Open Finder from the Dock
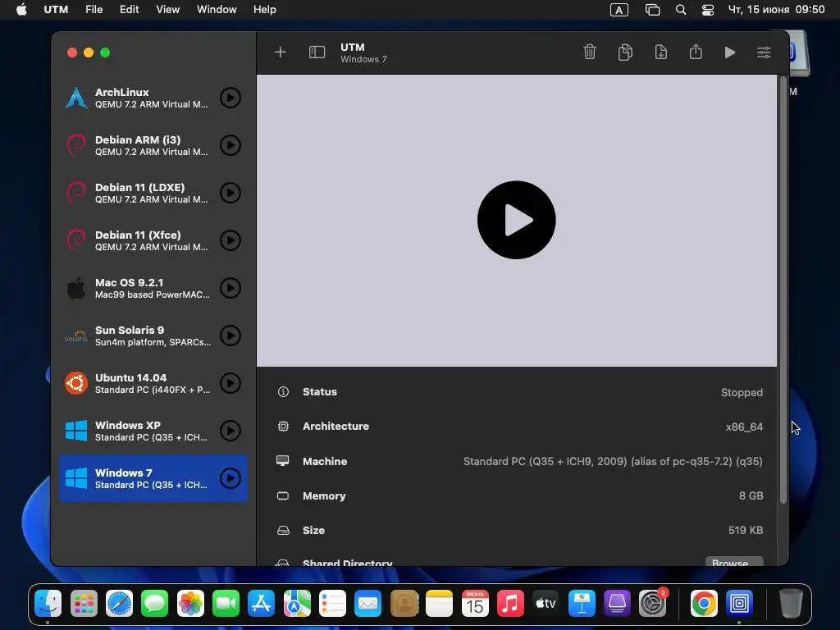The image size is (840, 630). tap(48, 604)
